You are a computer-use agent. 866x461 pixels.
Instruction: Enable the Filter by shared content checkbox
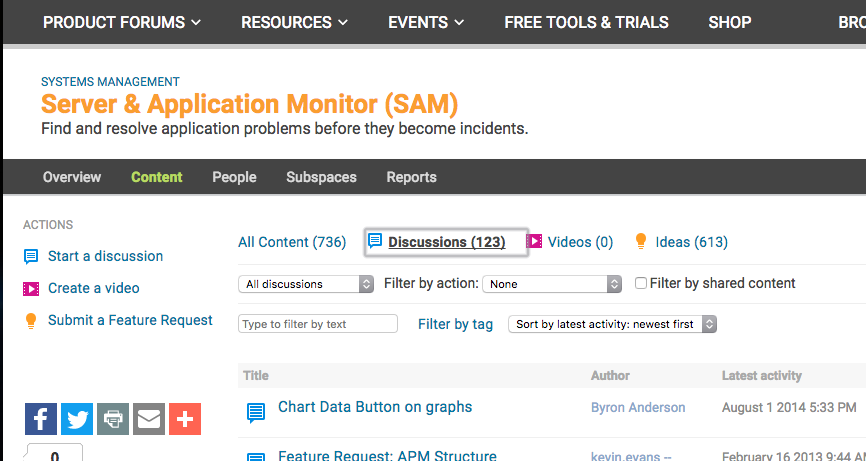click(x=641, y=283)
